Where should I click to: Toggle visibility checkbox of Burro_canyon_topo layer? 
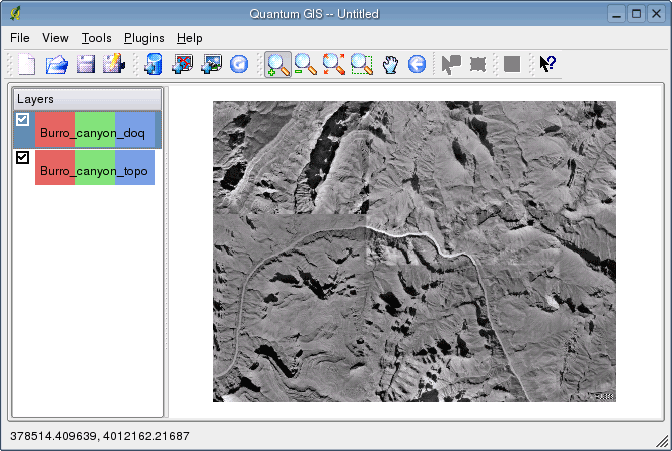(x=23, y=157)
